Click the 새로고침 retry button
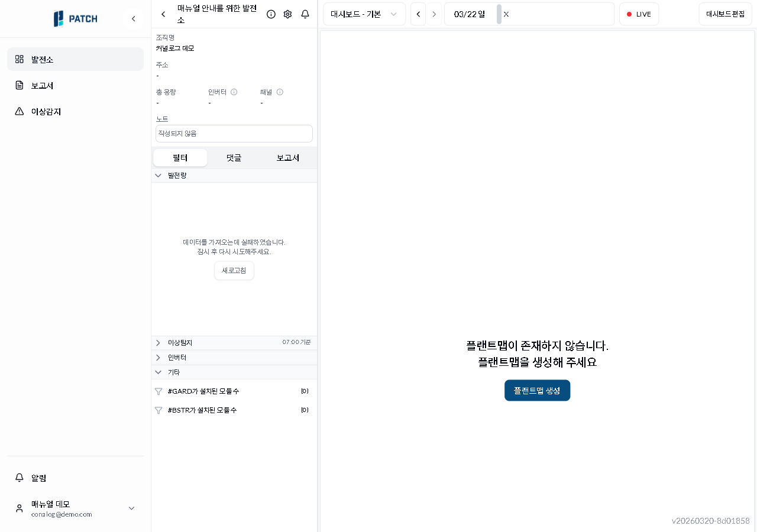 tap(234, 270)
